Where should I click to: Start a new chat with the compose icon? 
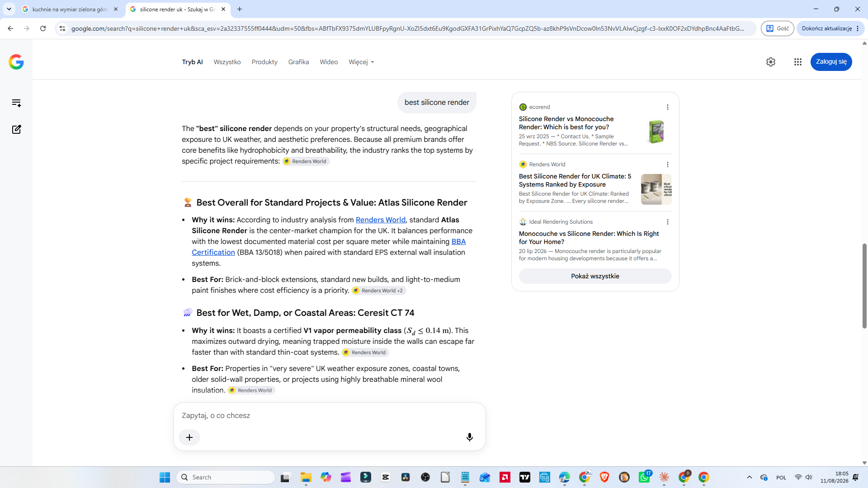tap(16, 129)
